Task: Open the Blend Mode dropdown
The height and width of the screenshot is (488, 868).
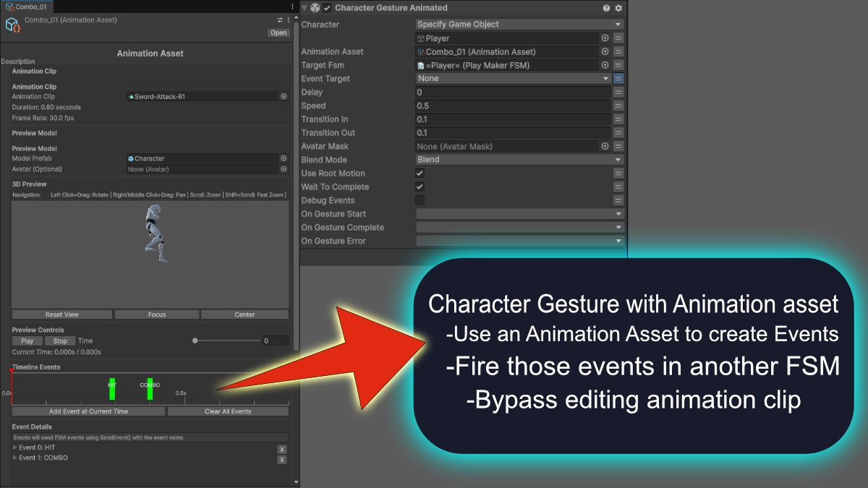Action: tap(519, 160)
